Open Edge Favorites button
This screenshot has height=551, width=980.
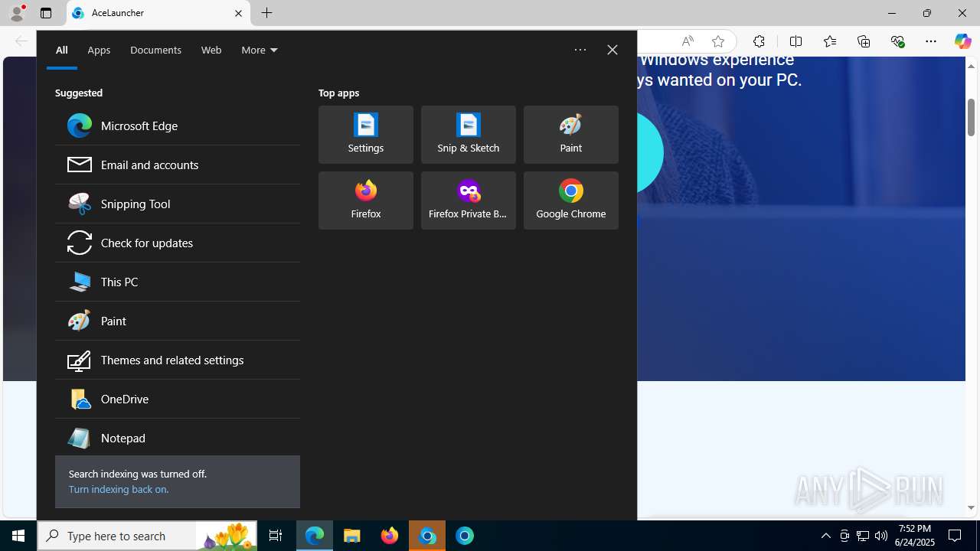pos(829,41)
